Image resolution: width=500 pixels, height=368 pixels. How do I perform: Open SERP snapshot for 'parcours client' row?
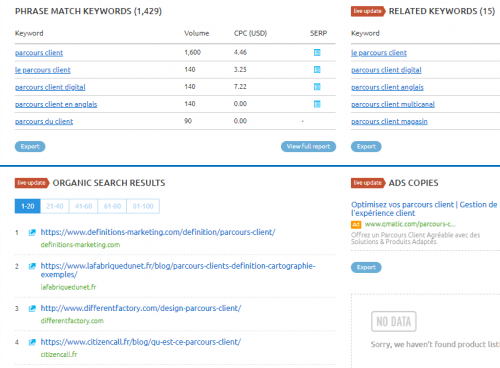coord(317,52)
